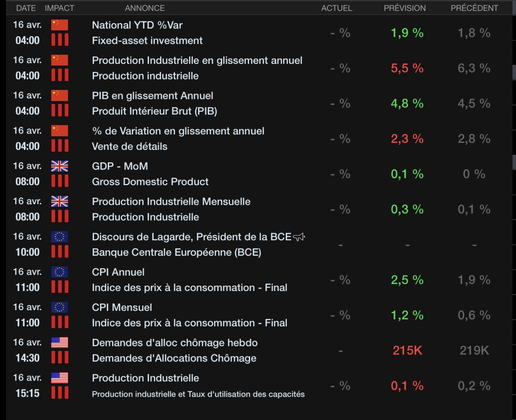Click the UK flag beside Production Industrielle Mensuelle
Image resolution: width=516 pixels, height=420 pixels.
click(x=60, y=201)
